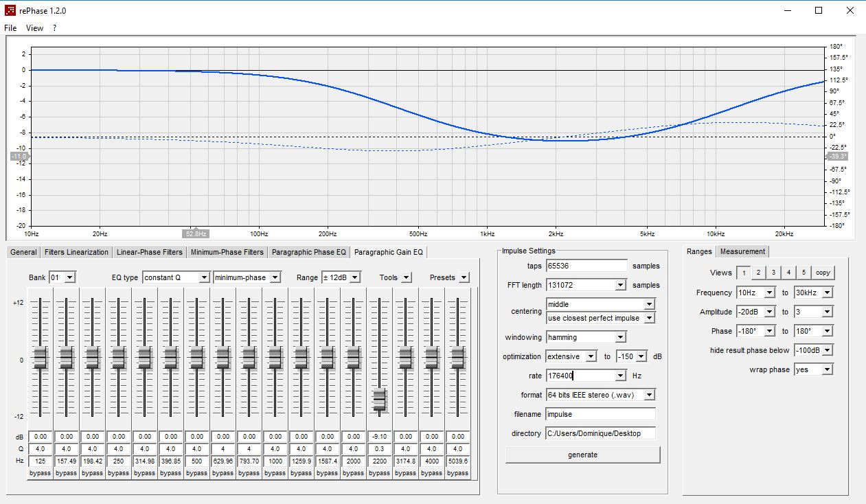Click the 2200 Hz gain slider handle
The height and width of the screenshot is (504, 866).
point(379,399)
